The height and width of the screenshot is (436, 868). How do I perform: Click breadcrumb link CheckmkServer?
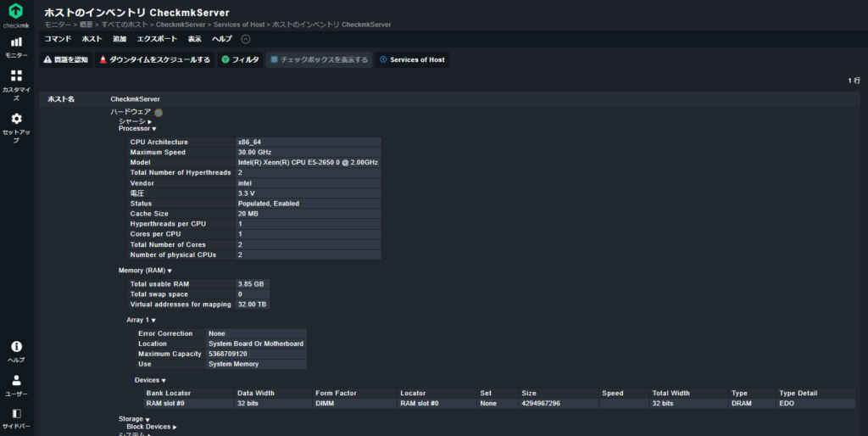tap(181, 25)
